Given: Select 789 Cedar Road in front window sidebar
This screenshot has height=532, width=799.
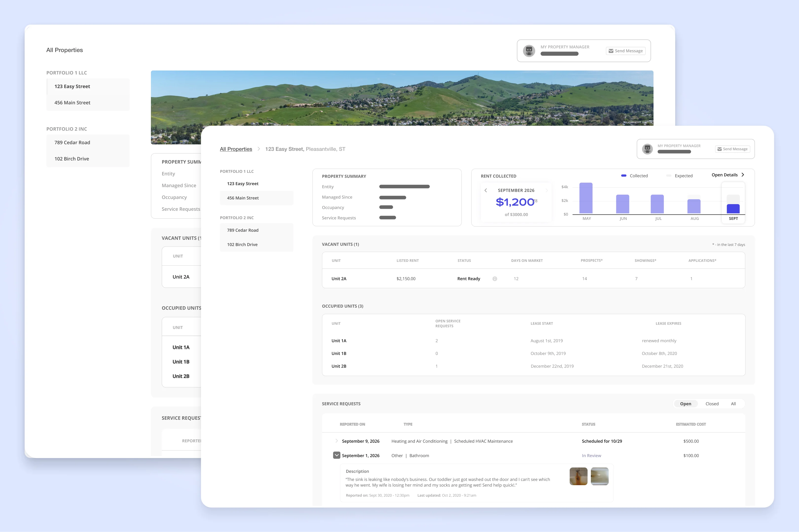Looking at the screenshot, I should [x=257, y=230].
